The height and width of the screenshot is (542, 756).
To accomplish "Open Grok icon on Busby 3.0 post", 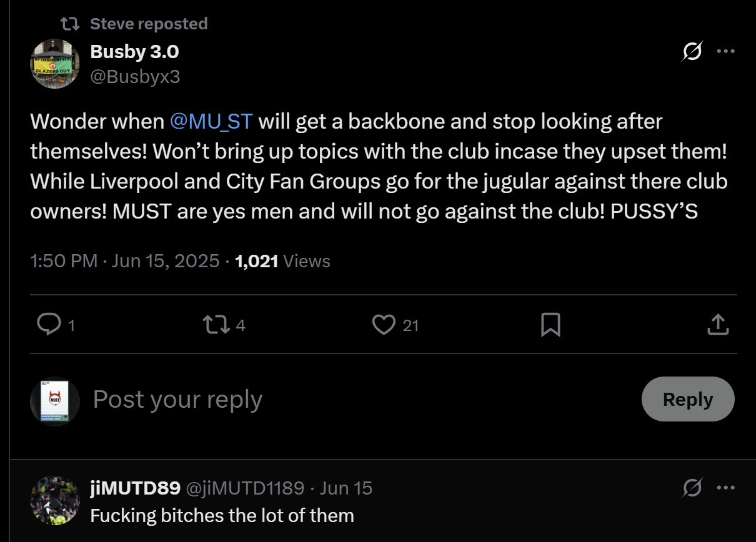I will tap(692, 51).
